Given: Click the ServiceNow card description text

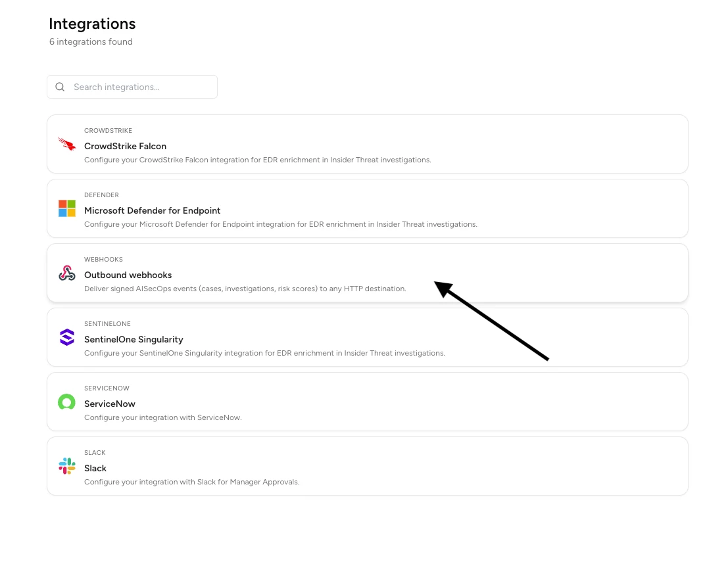Looking at the screenshot, I should tap(163, 417).
